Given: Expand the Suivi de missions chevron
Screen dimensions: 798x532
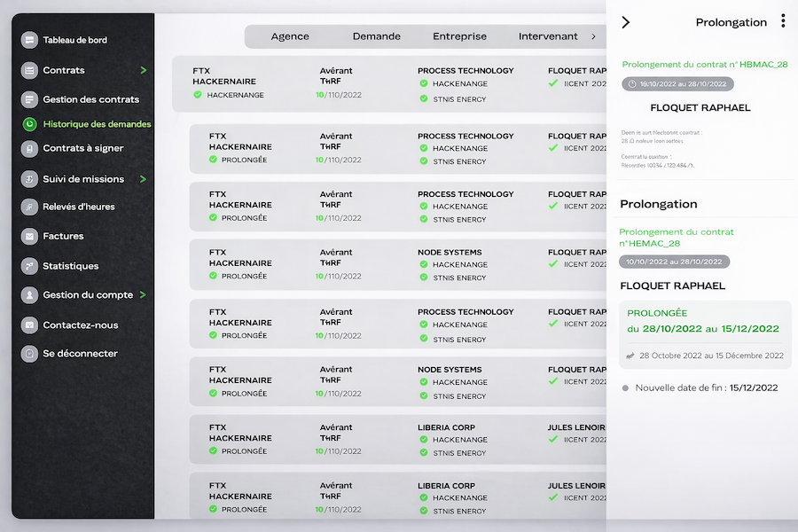Looking at the screenshot, I should [144, 178].
